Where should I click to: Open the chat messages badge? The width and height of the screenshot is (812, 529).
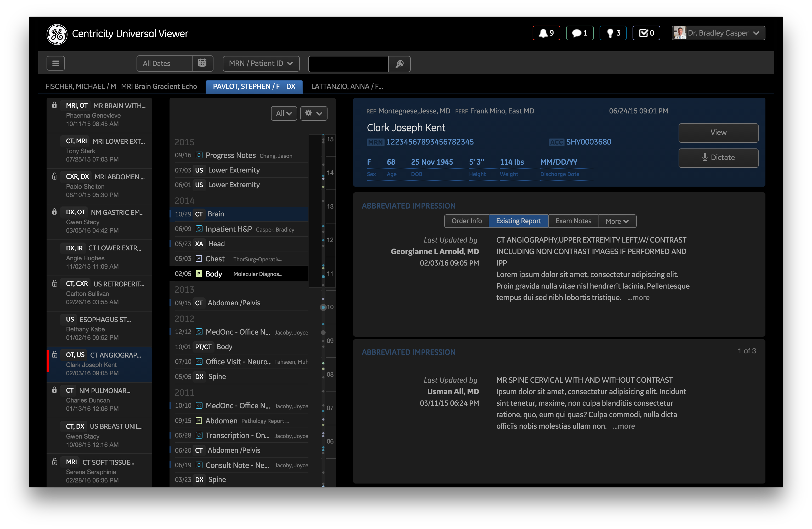[x=579, y=33]
